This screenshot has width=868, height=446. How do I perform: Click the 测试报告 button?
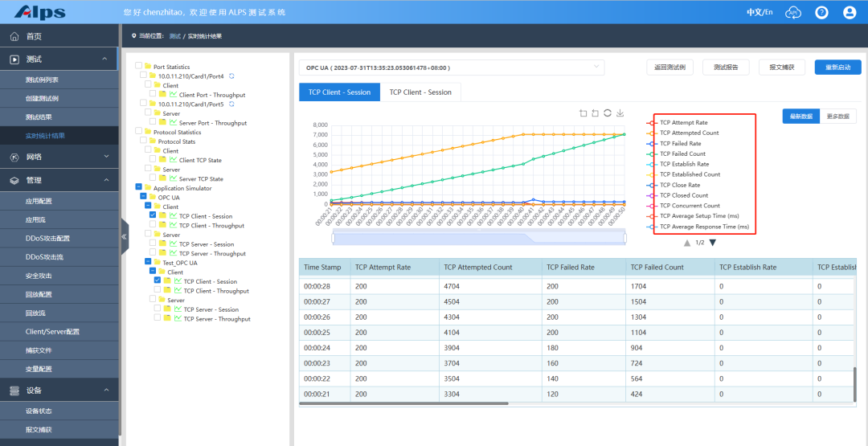click(x=726, y=68)
